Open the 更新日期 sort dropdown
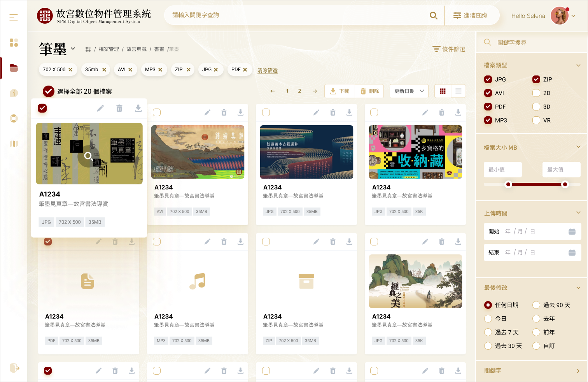The width and height of the screenshot is (588, 382). pyautogui.click(x=409, y=91)
